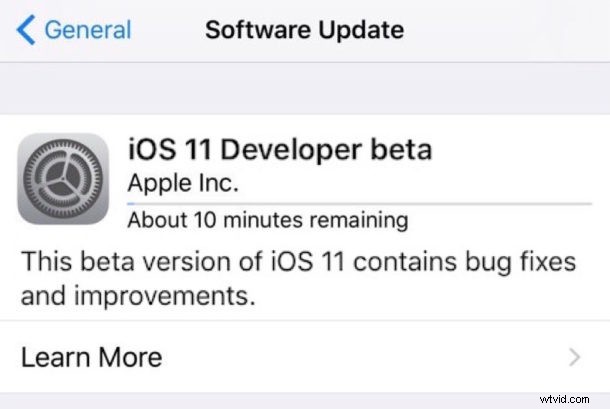This screenshot has height=409, width=610.
Task: Tap the blue back chevron arrow
Action: 26,30
